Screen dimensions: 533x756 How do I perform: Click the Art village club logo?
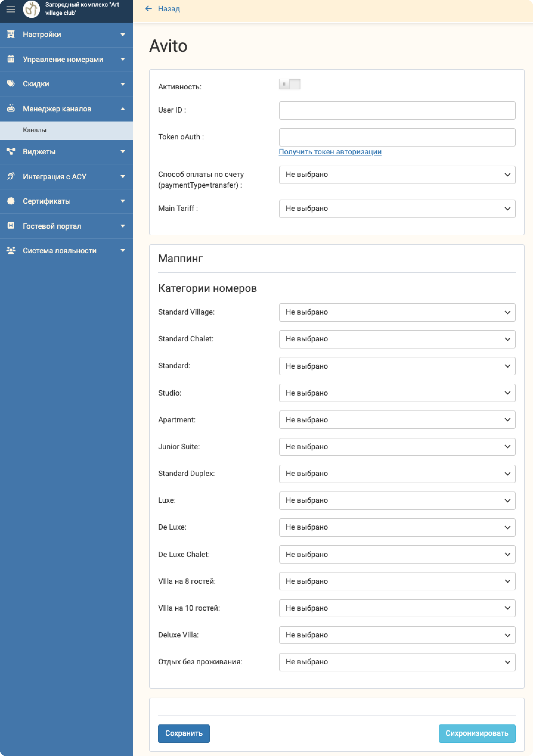(32, 9)
